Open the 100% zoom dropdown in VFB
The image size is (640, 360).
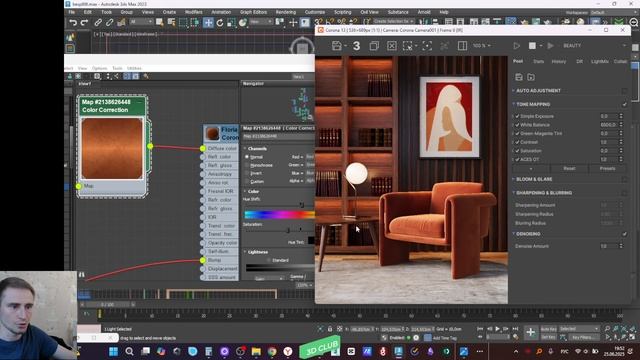tap(482, 46)
